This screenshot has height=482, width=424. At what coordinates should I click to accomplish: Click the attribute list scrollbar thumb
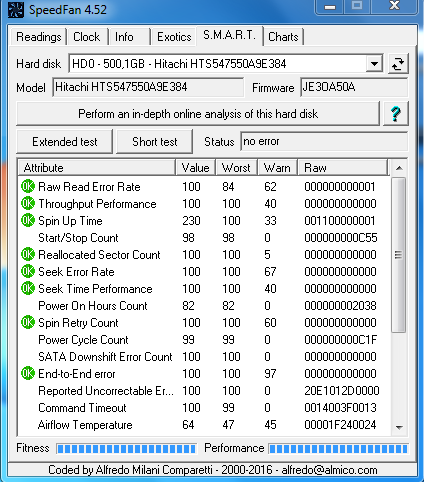398,255
